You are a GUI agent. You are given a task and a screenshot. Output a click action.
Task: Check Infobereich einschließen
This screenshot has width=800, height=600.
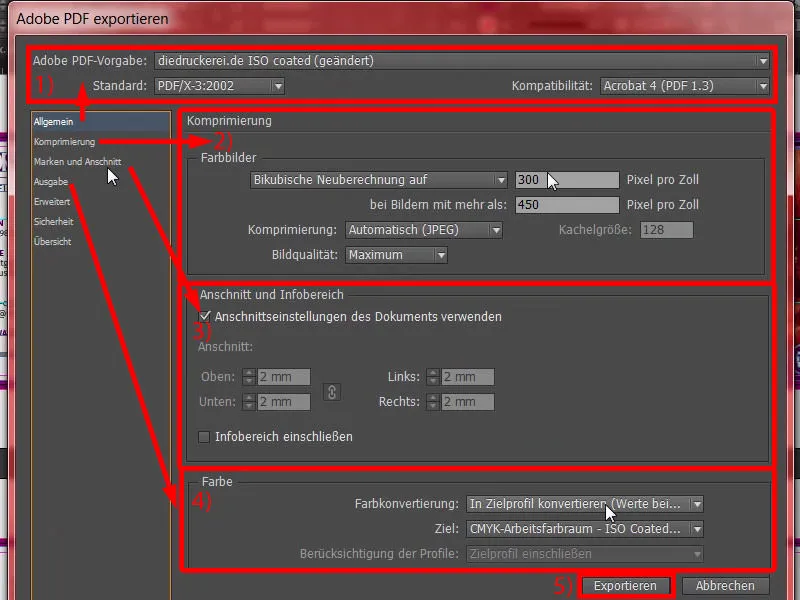click(x=204, y=437)
